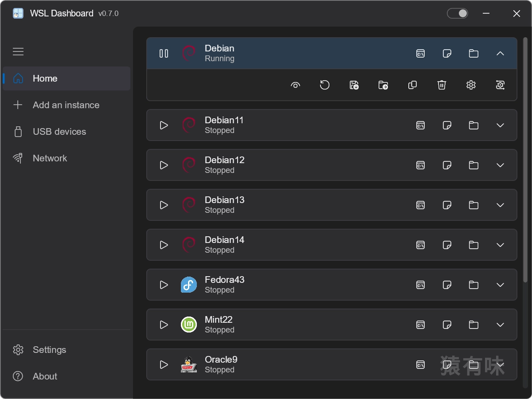Open the note icon on Mint22 row
Viewport: 532px width, 399px height.
pos(447,325)
